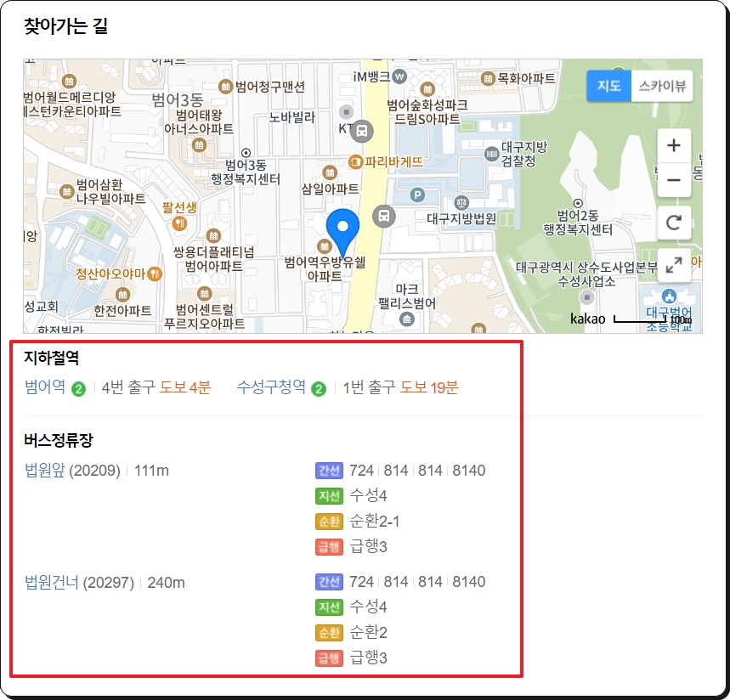730x700 pixels.
Task: Click the 범어태왕아너스 apartment icon
Action: pos(199,145)
